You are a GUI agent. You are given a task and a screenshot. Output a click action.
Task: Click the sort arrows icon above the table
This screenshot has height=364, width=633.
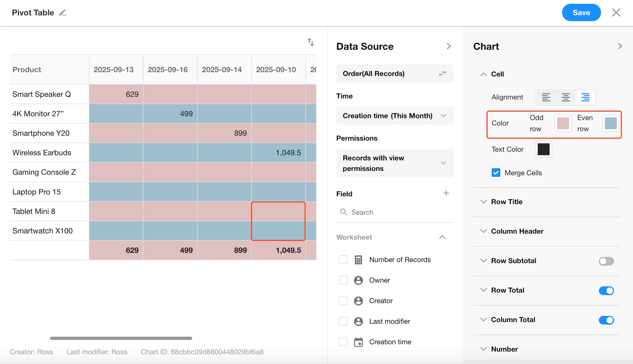click(x=311, y=42)
